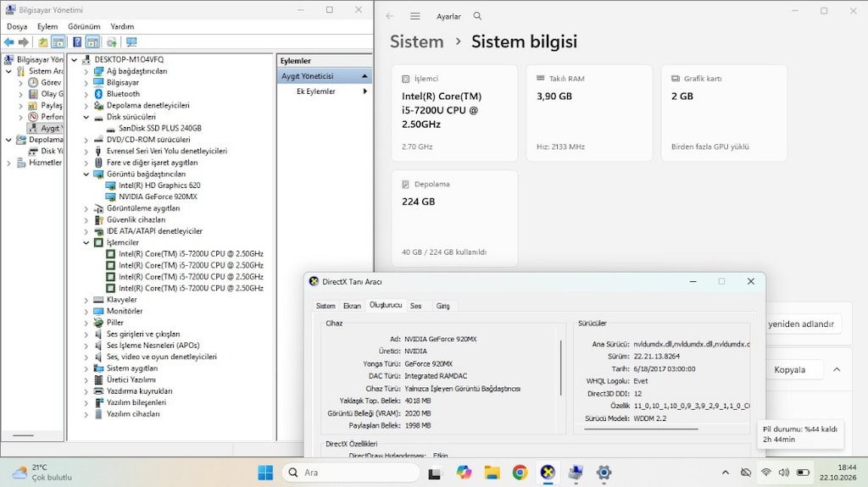The image size is (868, 487).
Task: Open Copilot from the taskbar
Action: 464,472
